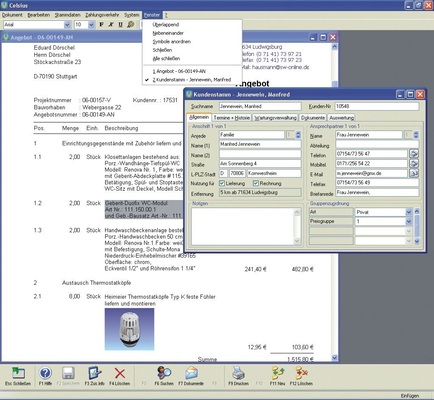Click the F11 Neu icon

click(278, 373)
